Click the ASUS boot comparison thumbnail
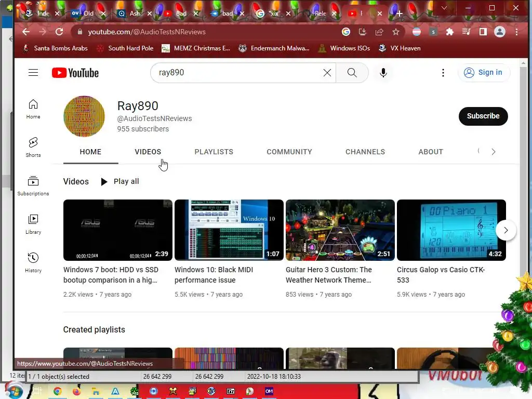 tap(118, 230)
